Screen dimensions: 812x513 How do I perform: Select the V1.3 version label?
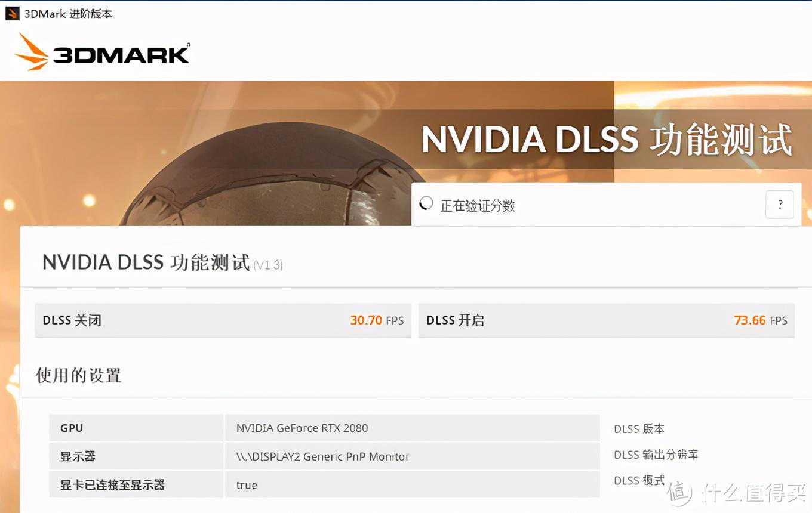[x=267, y=265]
